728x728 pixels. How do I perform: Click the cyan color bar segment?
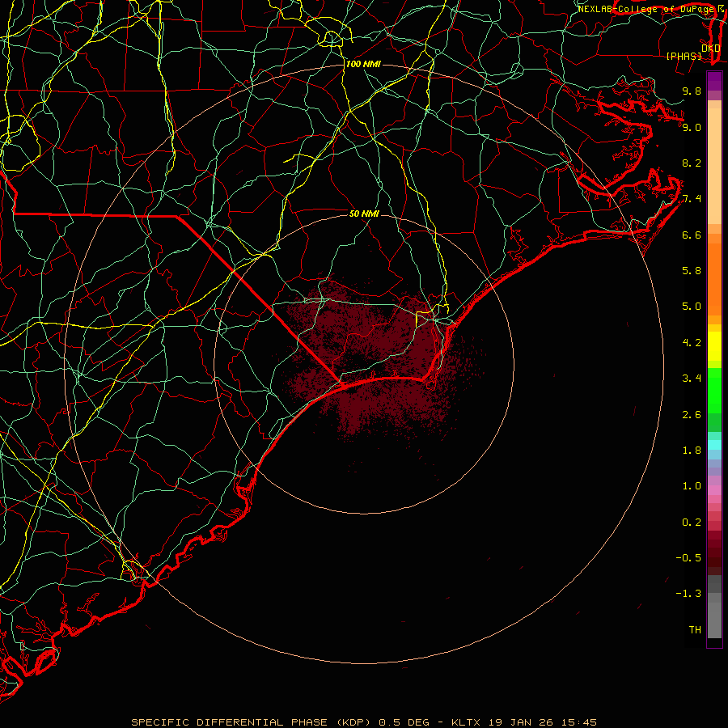click(x=714, y=445)
